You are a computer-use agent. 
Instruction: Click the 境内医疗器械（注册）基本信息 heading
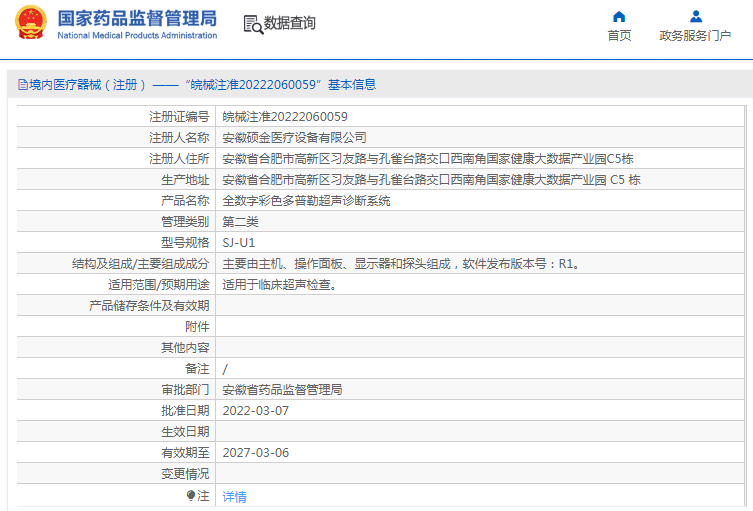[197, 85]
